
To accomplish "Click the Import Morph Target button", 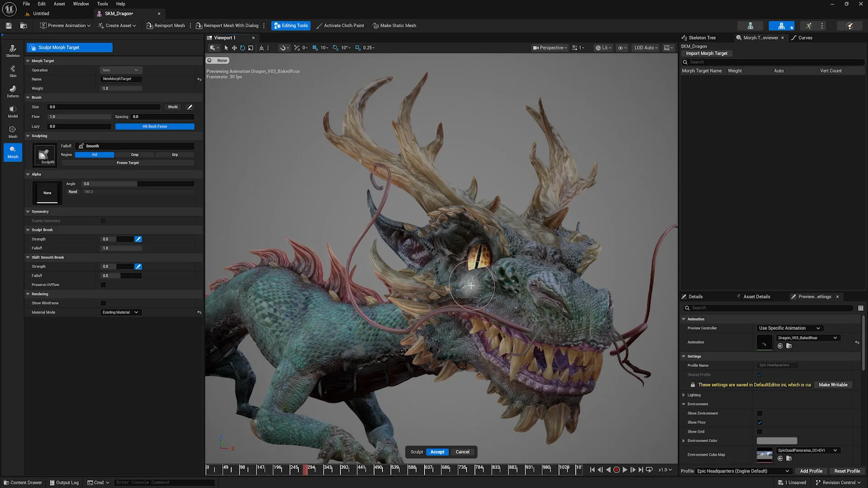I will click(707, 53).
